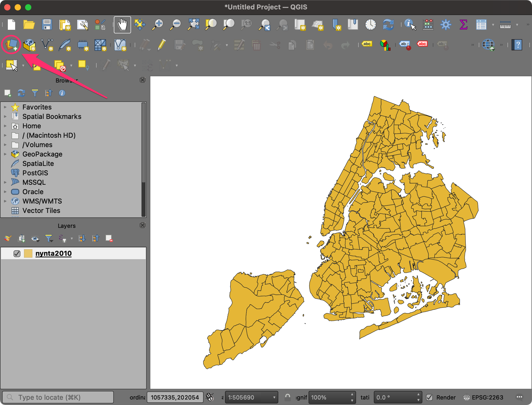Click the Zoom Out magnifier
The image size is (532, 405).
(175, 25)
